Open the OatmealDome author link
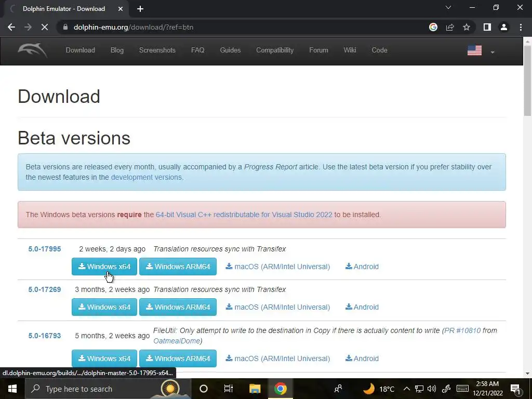This screenshot has width=532, height=399. (177, 341)
